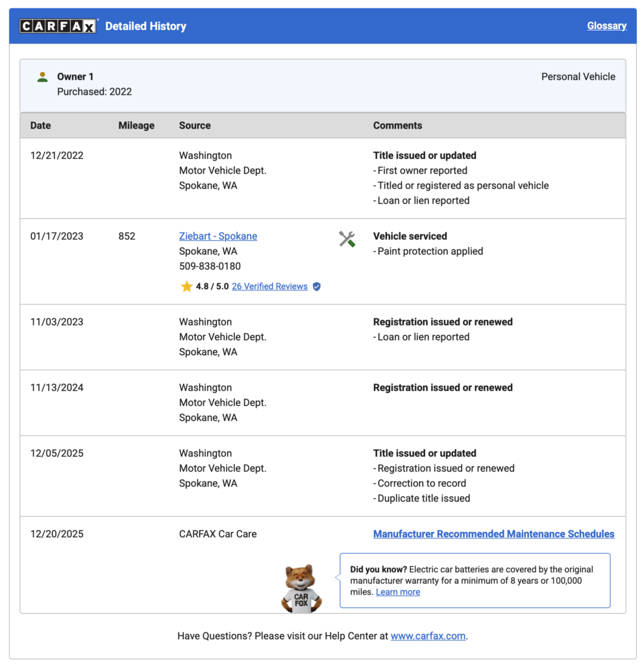Click the CARFAX logo in header
The image size is (644, 665).
coord(58,26)
